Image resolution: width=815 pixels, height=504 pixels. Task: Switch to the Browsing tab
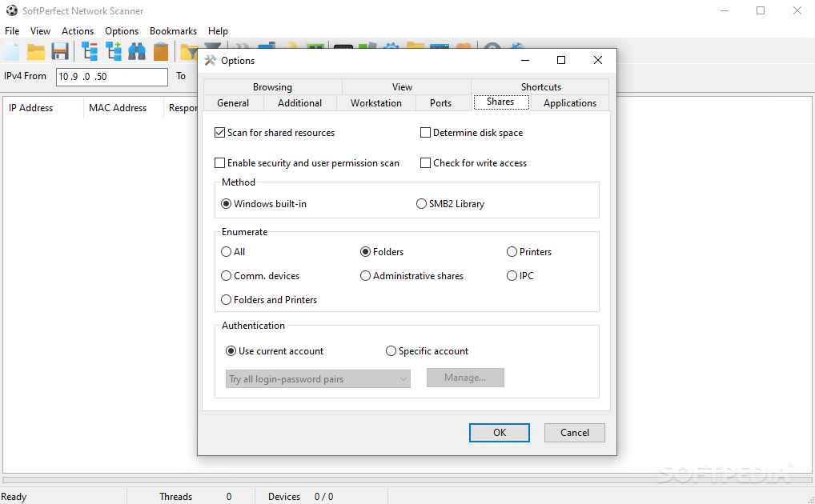coord(272,86)
